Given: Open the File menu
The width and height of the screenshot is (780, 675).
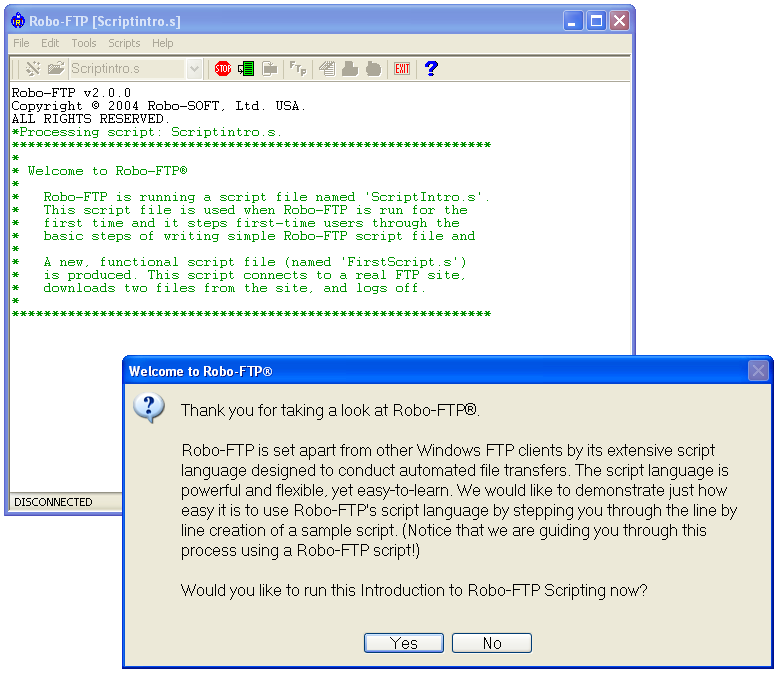Looking at the screenshot, I should [21, 43].
